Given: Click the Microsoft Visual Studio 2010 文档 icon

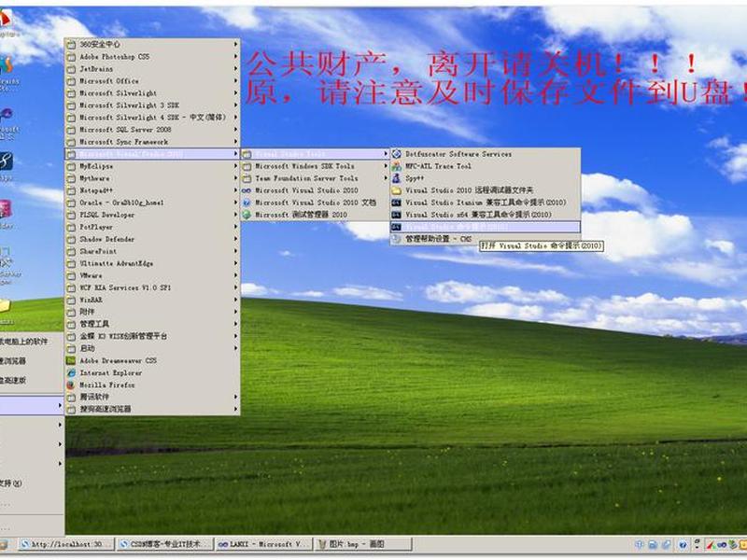Looking at the screenshot, I should click(x=247, y=203).
